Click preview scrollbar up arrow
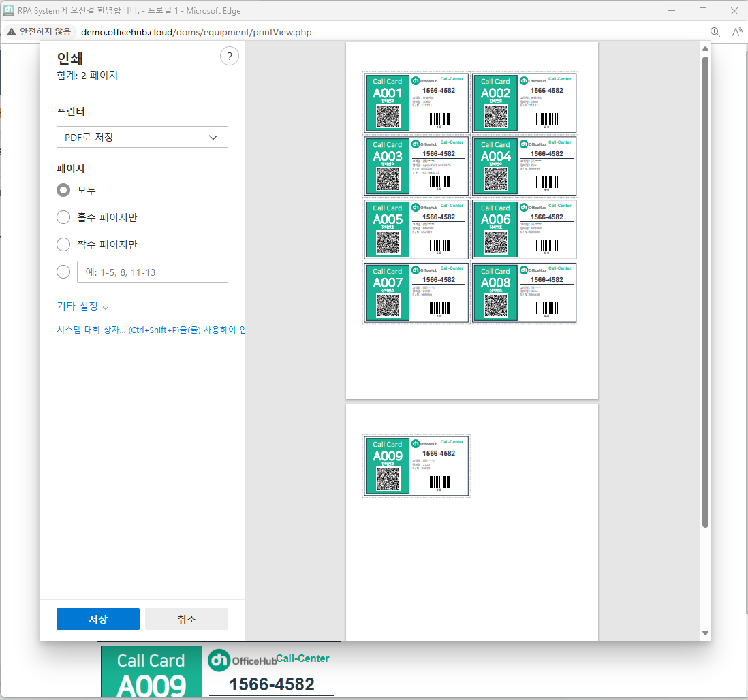 (x=705, y=48)
